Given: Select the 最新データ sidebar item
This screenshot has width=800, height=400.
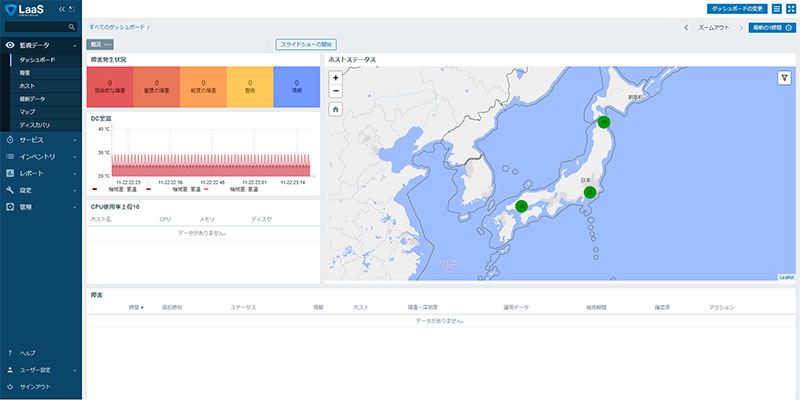Looking at the screenshot, I should click(x=32, y=99).
